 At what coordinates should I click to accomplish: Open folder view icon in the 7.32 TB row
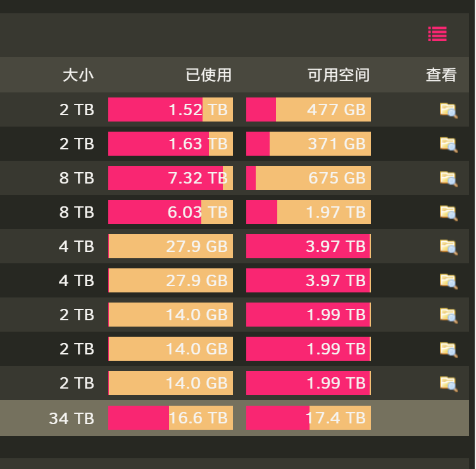(448, 178)
